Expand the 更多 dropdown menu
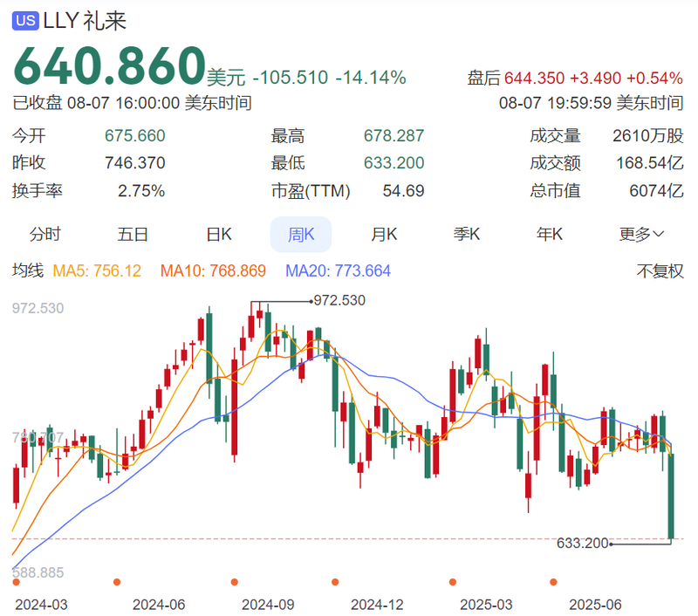698x616 pixels. click(x=641, y=234)
